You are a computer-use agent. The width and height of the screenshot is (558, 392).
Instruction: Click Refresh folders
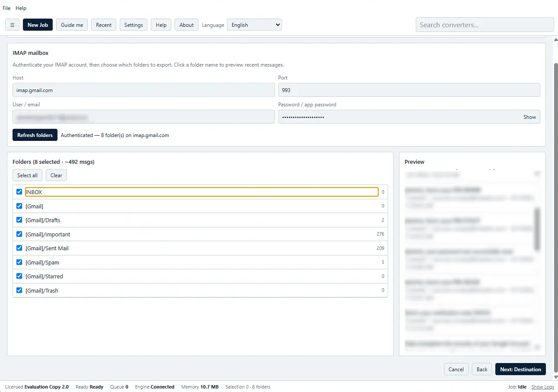click(35, 135)
